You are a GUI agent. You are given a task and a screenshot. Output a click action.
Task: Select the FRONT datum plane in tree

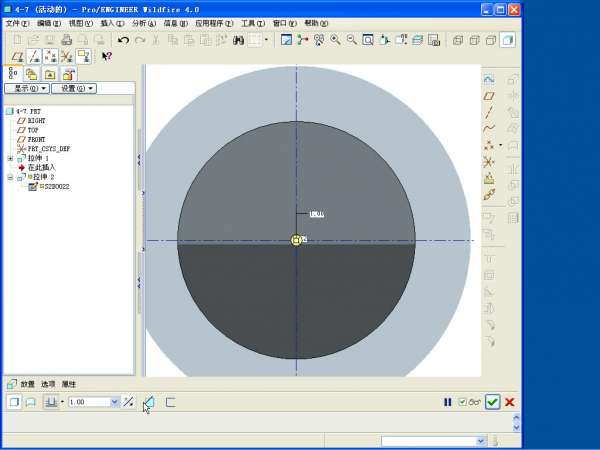pos(36,139)
